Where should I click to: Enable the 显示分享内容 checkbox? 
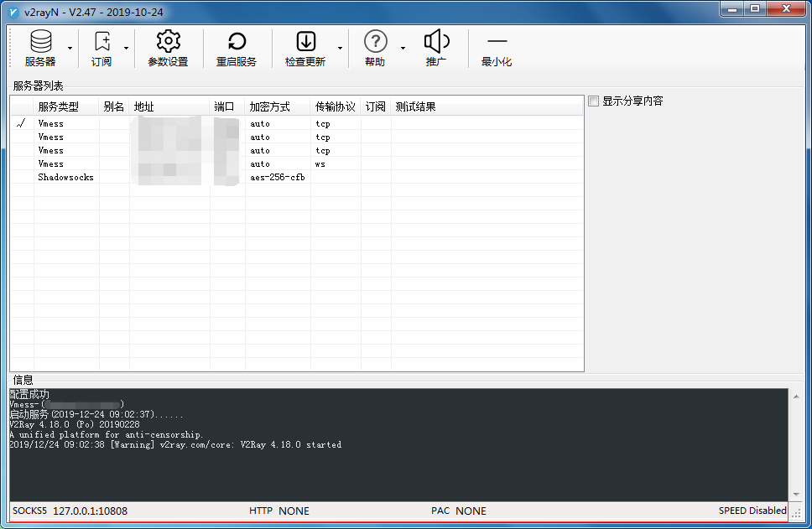pos(593,101)
